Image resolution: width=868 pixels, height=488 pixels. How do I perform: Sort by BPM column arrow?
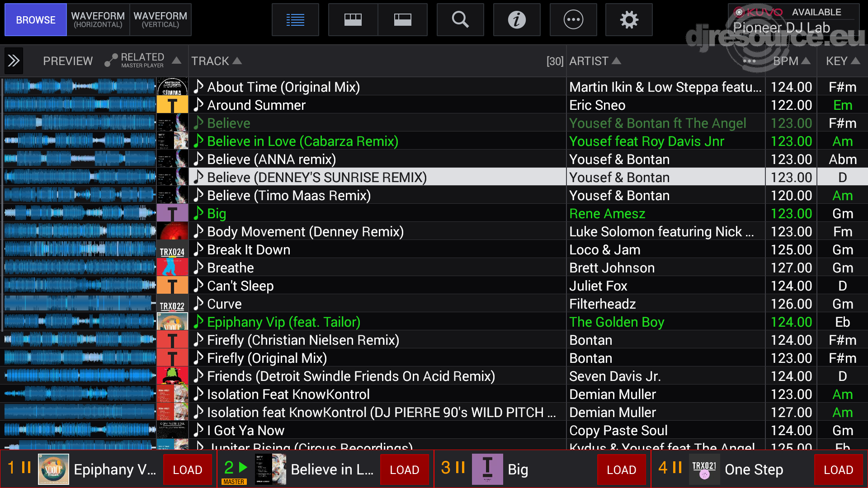pyautogui.click(x=806, y=61)
